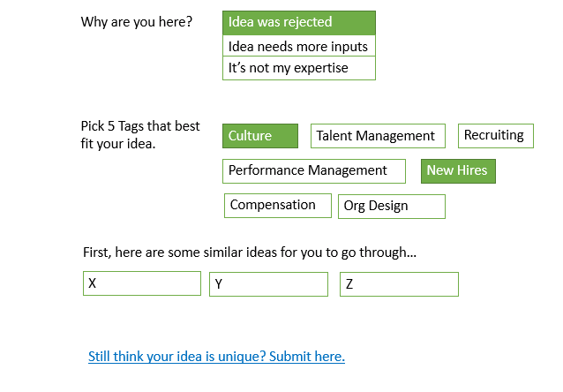Click the 'Why are you here?' question label

pyautogui.click(x=137, y=22)
